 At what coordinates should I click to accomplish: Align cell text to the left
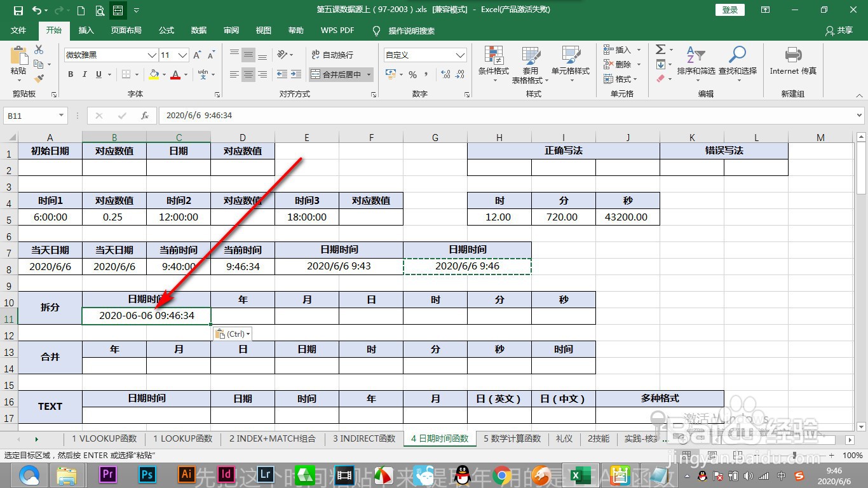[x=234, y=74]
